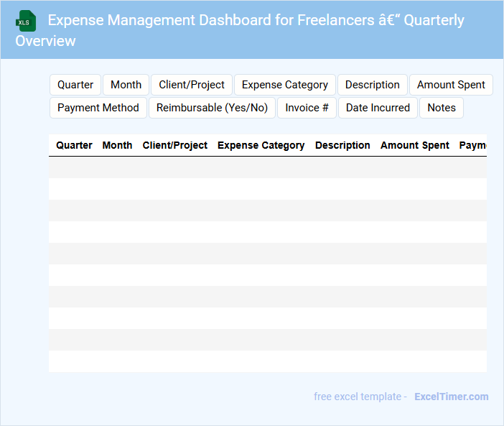
Task: Select the Description table column header
Action: click(342, 145)
